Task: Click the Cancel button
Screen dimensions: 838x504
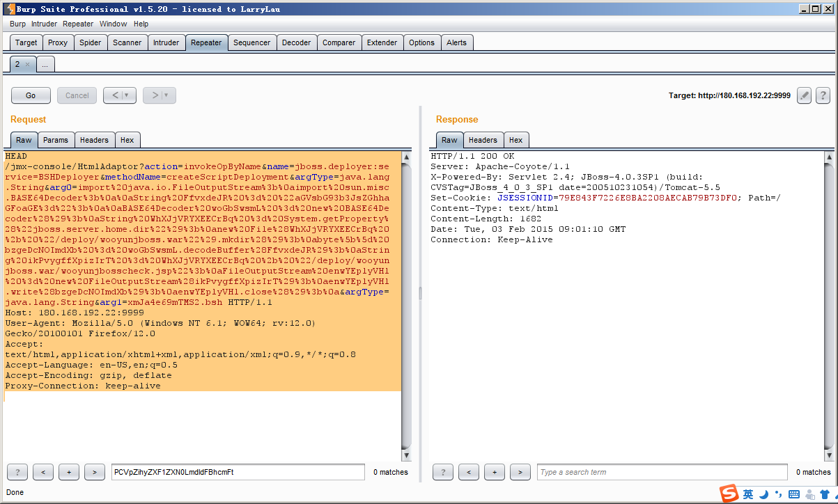Action: point(77,95)
